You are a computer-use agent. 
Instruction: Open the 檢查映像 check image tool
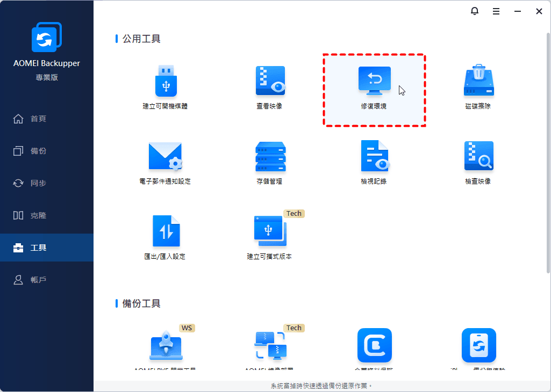tap(478, 157)
